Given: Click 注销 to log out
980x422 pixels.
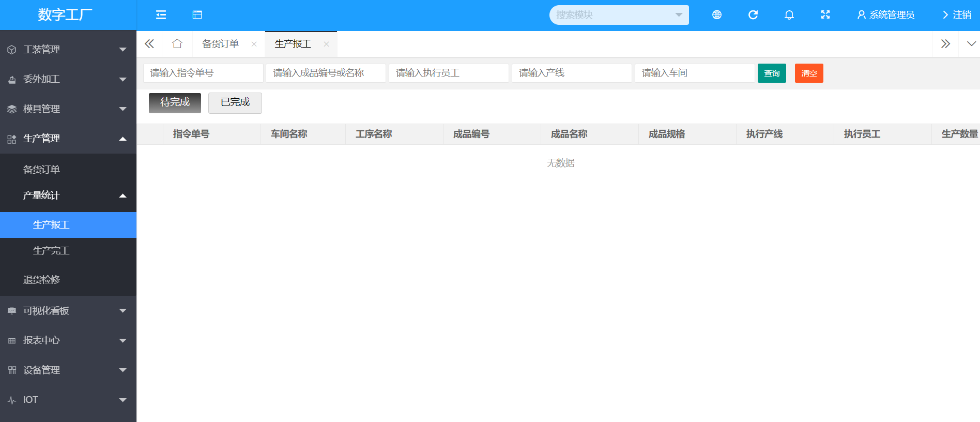Looking at the screenshot, I should pos(957,15).
